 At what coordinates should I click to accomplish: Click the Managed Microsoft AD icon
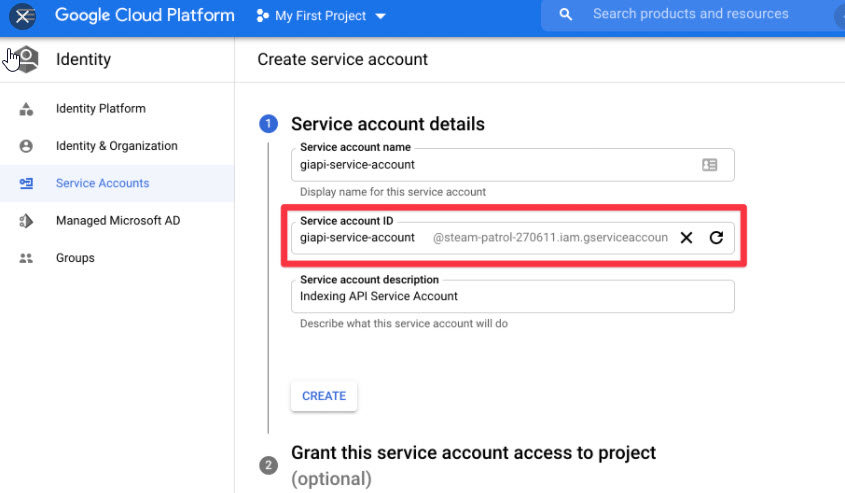point(27,221)
